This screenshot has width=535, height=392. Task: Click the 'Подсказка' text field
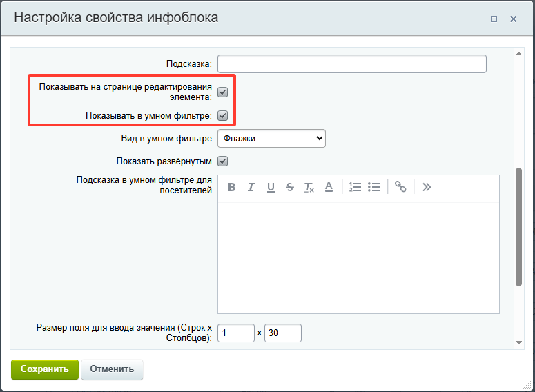point(352,63)
